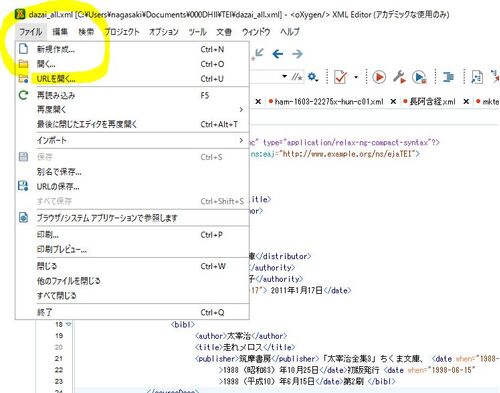
Task: Click the browser icon beside ブラウザ/システム アプリケーションで参照します
Action: pyautogui.click(x=23, y=218)
